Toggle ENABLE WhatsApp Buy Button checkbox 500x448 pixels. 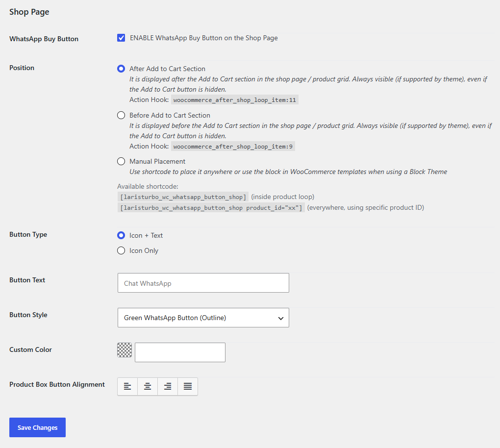(x=121, y=38)
